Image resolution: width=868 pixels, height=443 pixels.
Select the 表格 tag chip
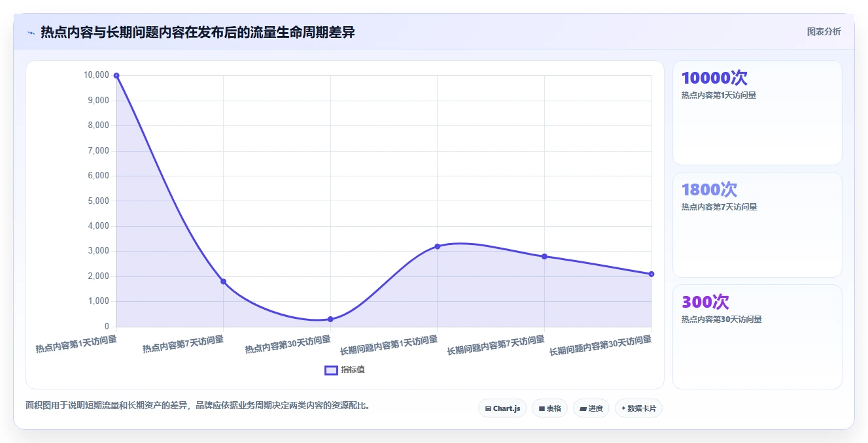click(x=549, y=408)
